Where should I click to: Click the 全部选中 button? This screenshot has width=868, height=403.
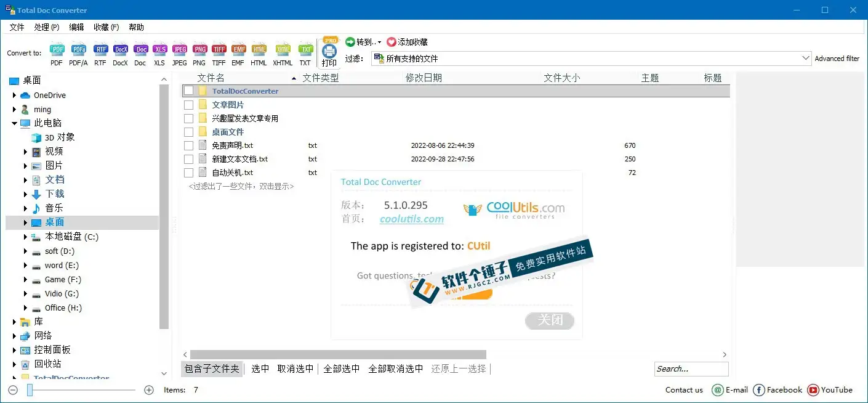coord(342,368)
